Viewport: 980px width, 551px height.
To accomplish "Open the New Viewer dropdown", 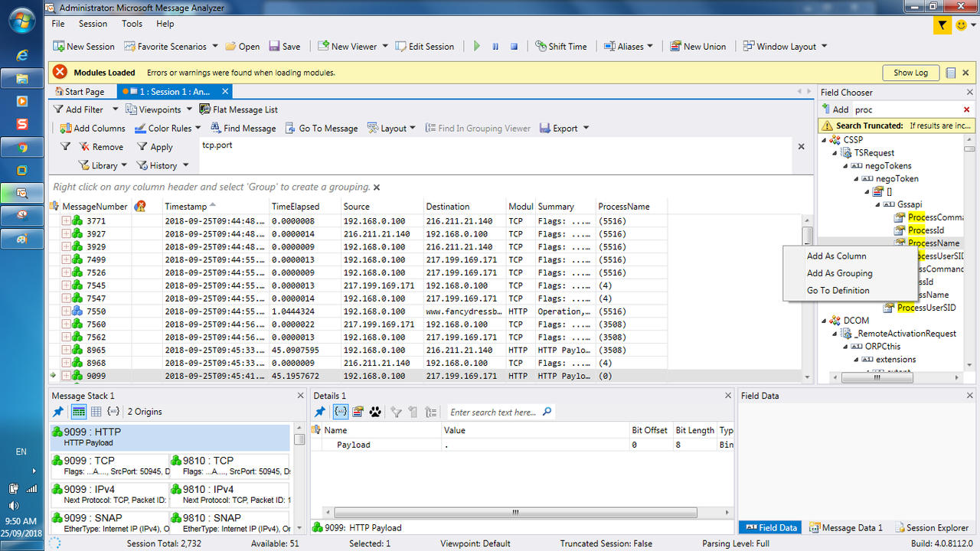I will (385, 47).
